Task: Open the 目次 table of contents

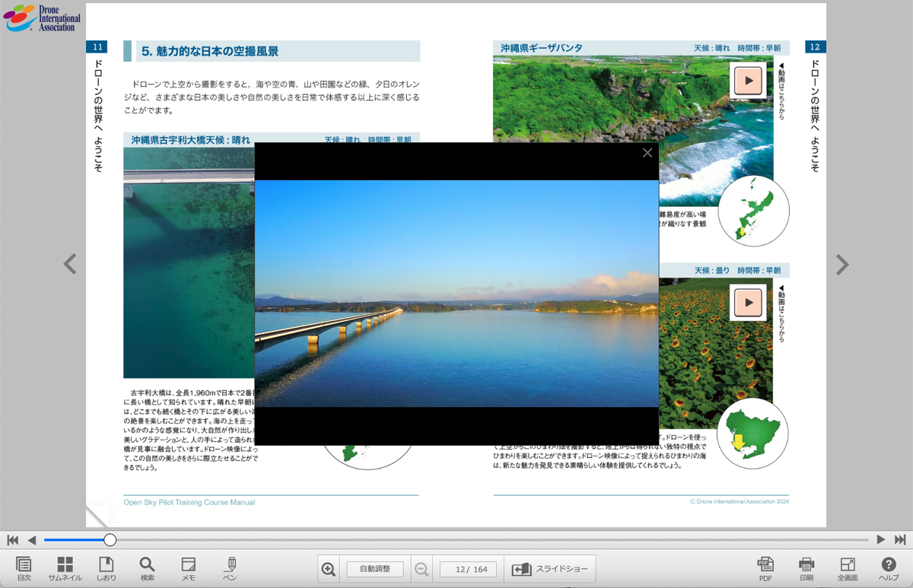Action: pyautogui.click(x=24, y=568)
